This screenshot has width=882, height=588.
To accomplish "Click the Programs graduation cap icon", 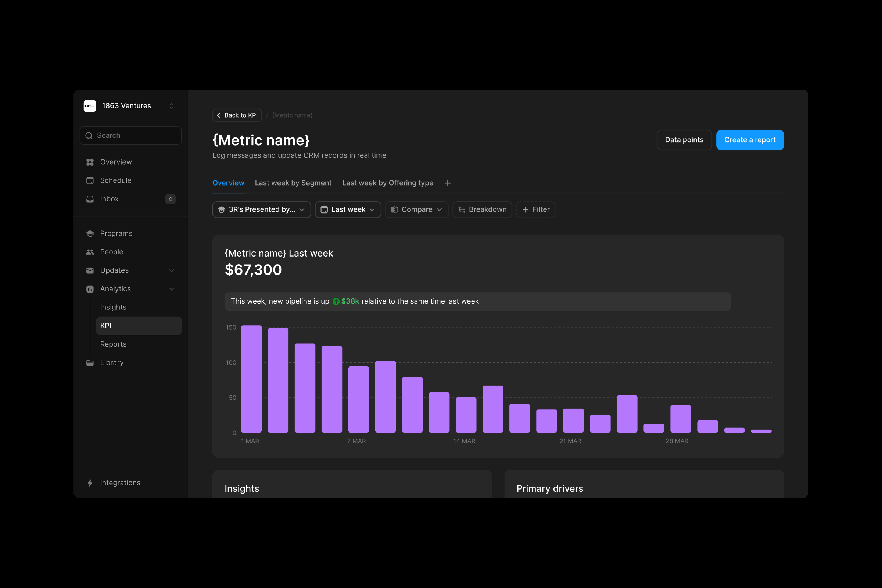I will pyautogui.click(x=90, y=234).
